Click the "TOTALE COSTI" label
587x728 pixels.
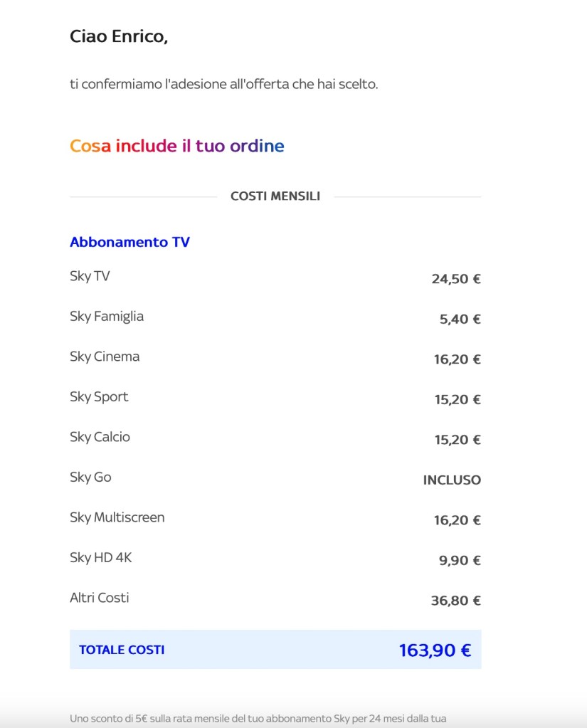click(x=122, y=650)
